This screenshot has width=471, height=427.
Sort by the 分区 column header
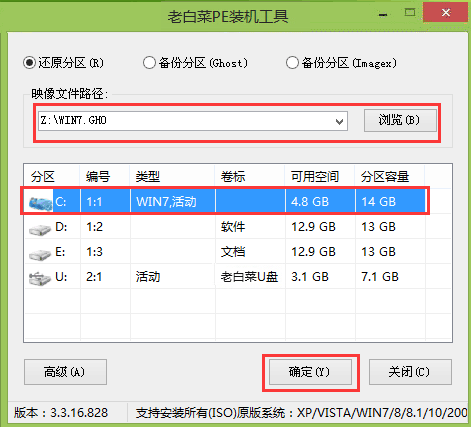52,176
